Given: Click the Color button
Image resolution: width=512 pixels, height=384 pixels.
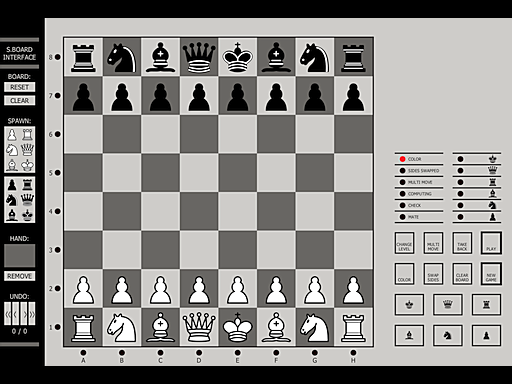Looking at the screenshot, I should click(404, 274).
